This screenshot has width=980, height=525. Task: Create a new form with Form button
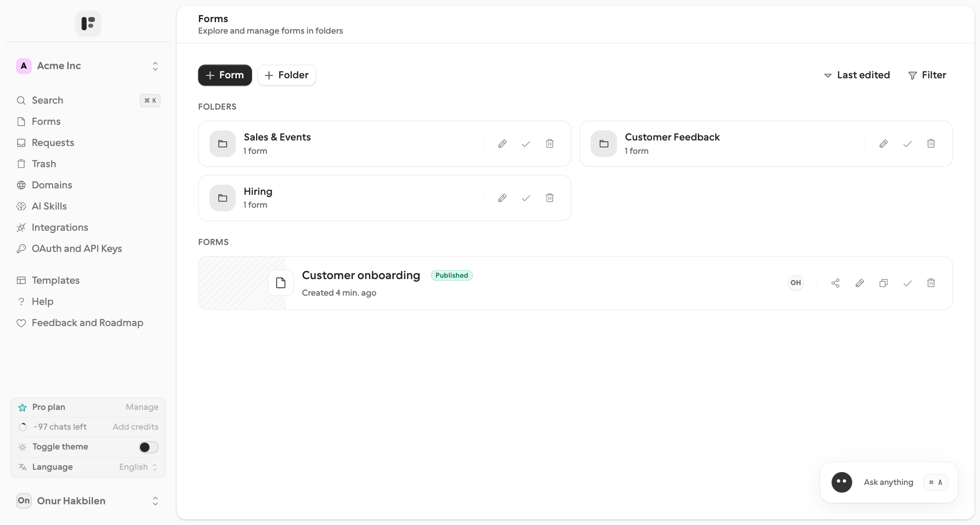(225, 75)
